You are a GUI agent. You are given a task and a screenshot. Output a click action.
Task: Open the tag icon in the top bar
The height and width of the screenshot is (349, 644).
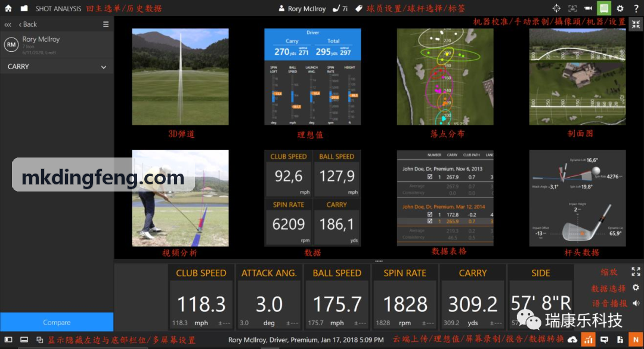point(359,8)
